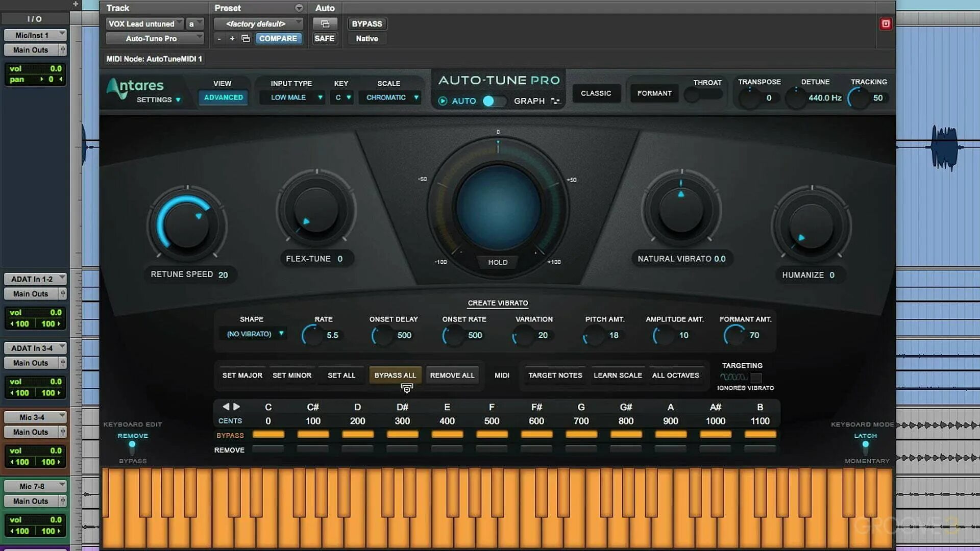This screenshot has width=980, height=551.
Task: Open the Input Type dropdown set to LOW MALE
Action: [x=292, y=97]
